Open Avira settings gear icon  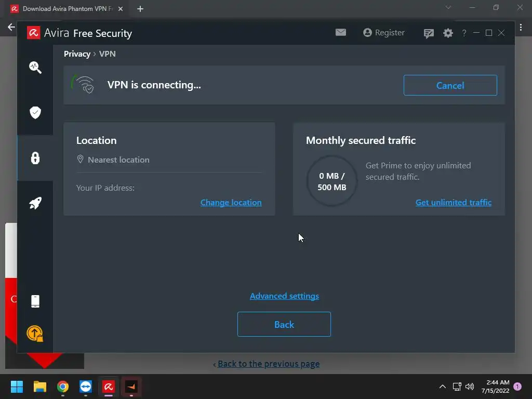point(448,33)
